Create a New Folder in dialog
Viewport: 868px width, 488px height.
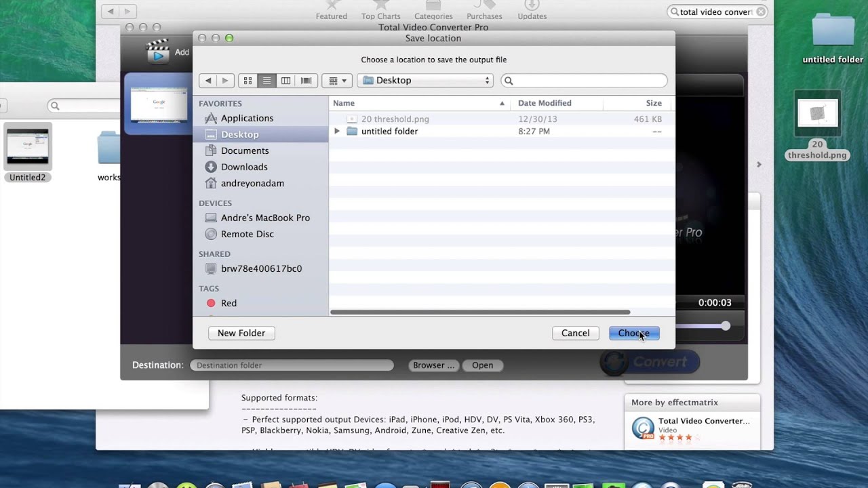(x=241, y=333)
